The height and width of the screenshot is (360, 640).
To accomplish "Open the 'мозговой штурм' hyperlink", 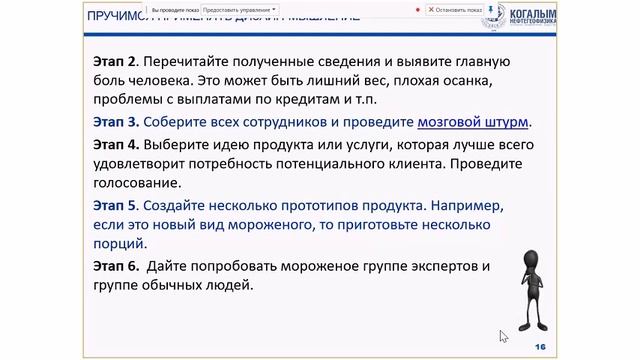I will point(473,122).
